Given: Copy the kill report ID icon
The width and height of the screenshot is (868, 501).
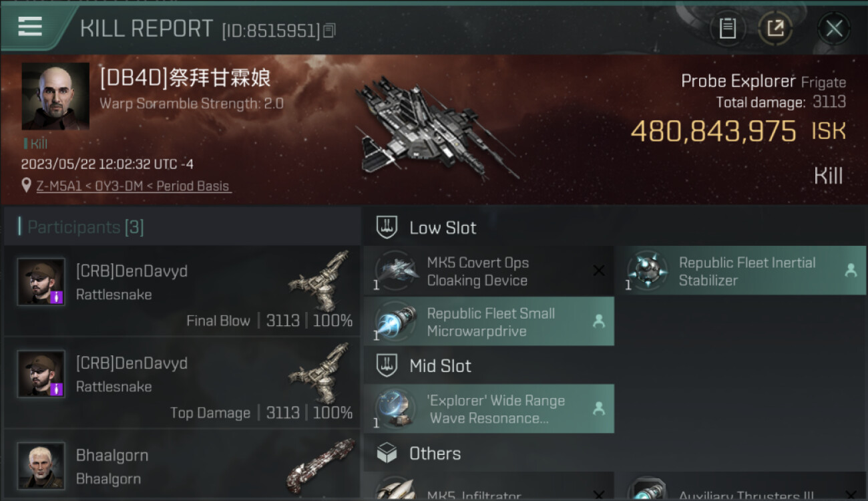Looking at the screenshot, I should 329,31.
